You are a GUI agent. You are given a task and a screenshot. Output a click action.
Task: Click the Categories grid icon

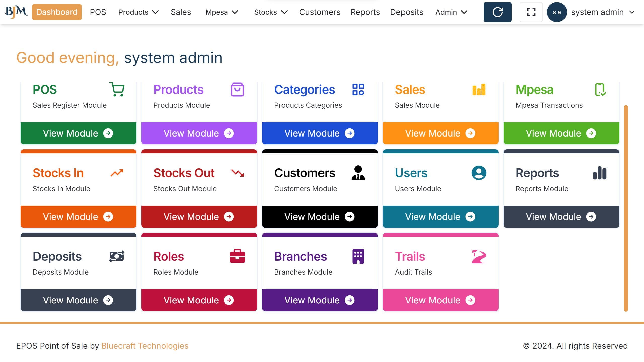(358, 89)
